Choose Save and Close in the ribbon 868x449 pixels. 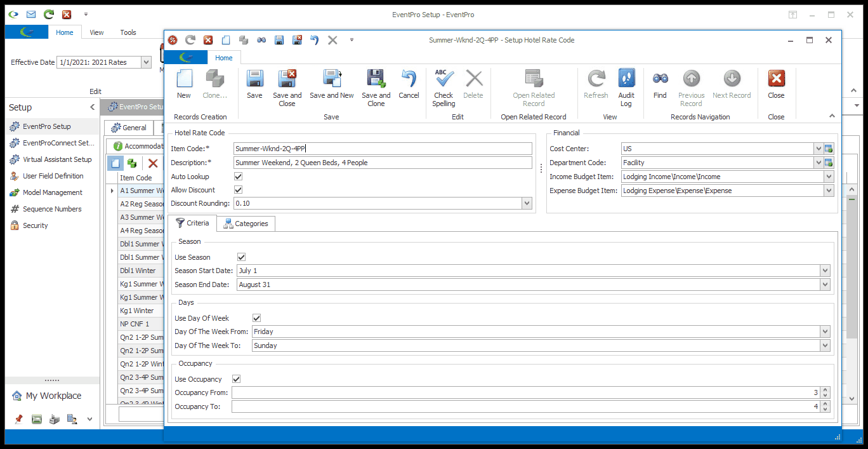pos(287,88)
